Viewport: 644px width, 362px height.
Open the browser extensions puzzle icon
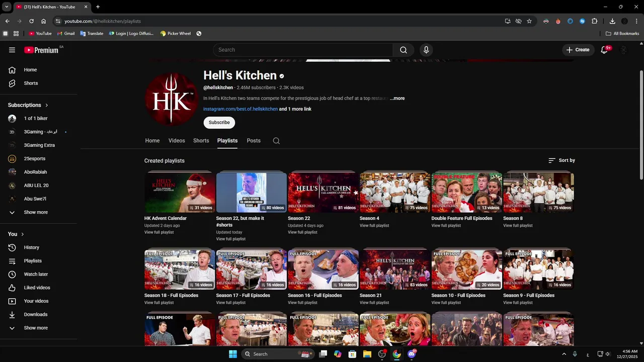click(594, 21)
